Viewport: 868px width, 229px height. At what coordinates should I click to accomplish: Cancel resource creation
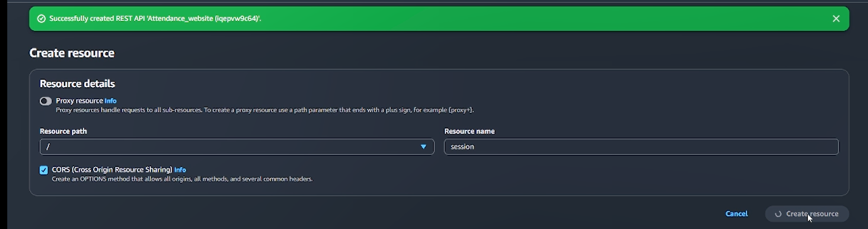(736, 214)
